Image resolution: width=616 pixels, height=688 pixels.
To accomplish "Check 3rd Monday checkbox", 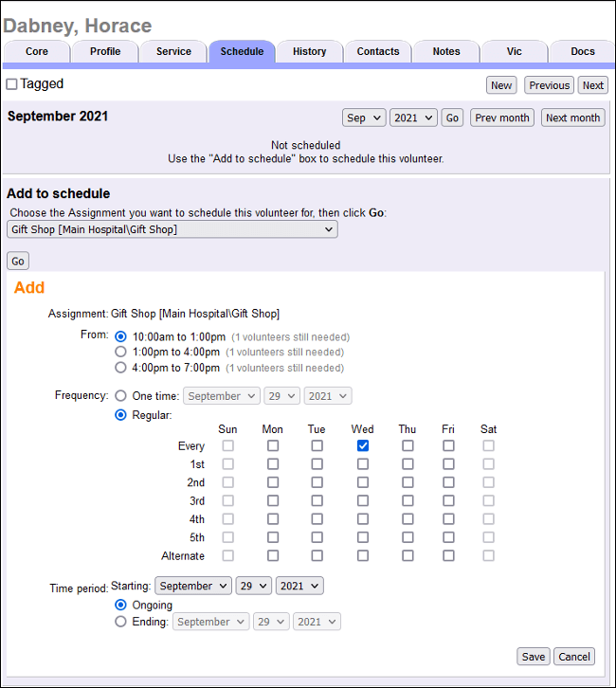I will click(x=273, y=501).
